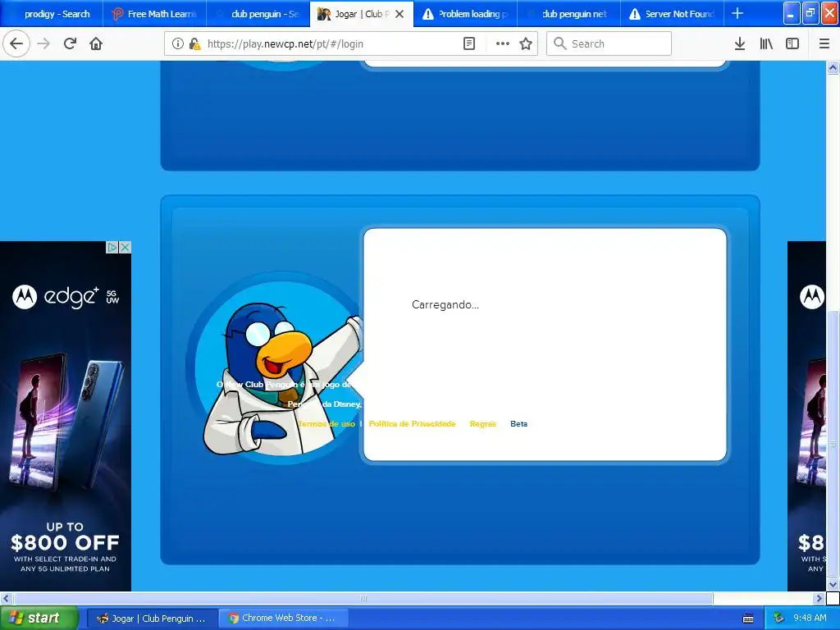Click the vertical scrollbar up arrow
The height and width of the screenshot is (630, 840).
pos(833,68)
